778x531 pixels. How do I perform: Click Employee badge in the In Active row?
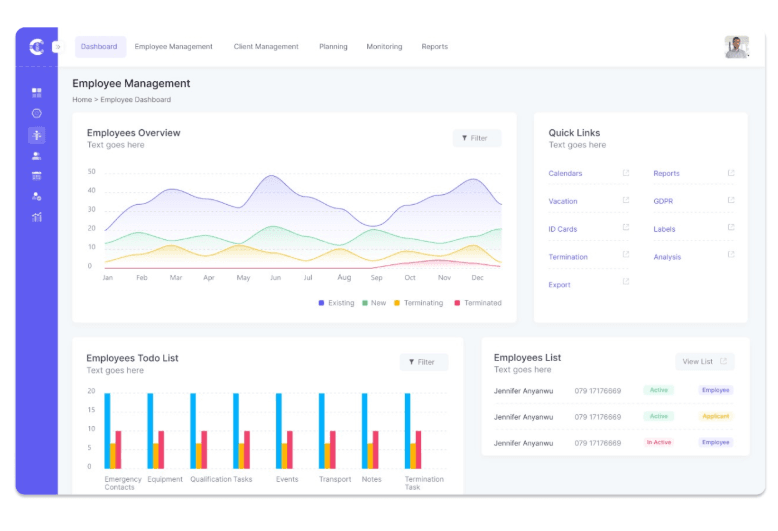pyautogui.click(x=715, y=442)
